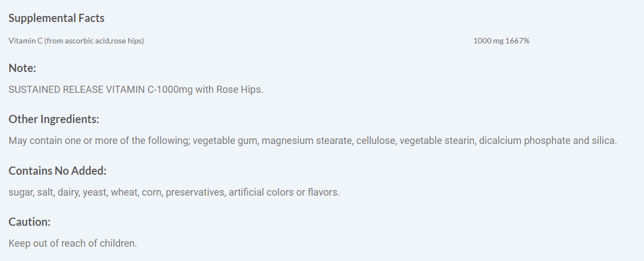
Task: Click the words 'artificial colors or flavors'
Action: tap(283, 192)
